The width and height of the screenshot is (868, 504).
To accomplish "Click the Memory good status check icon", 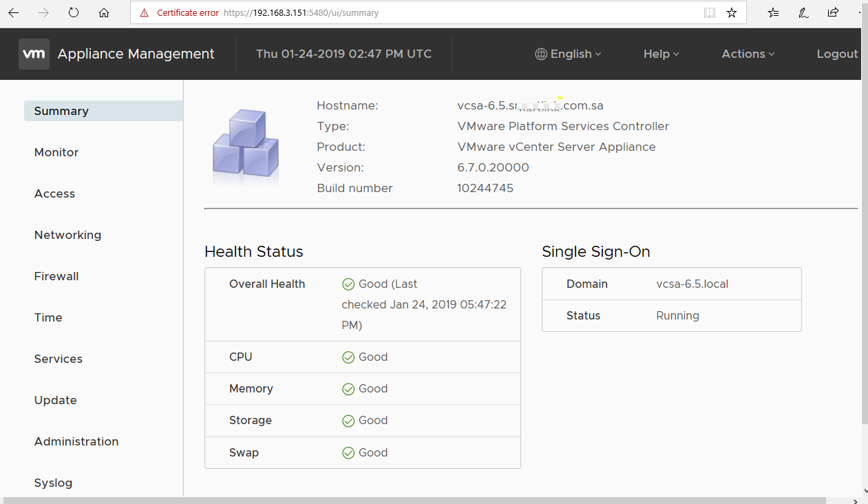I will [348, 388].
